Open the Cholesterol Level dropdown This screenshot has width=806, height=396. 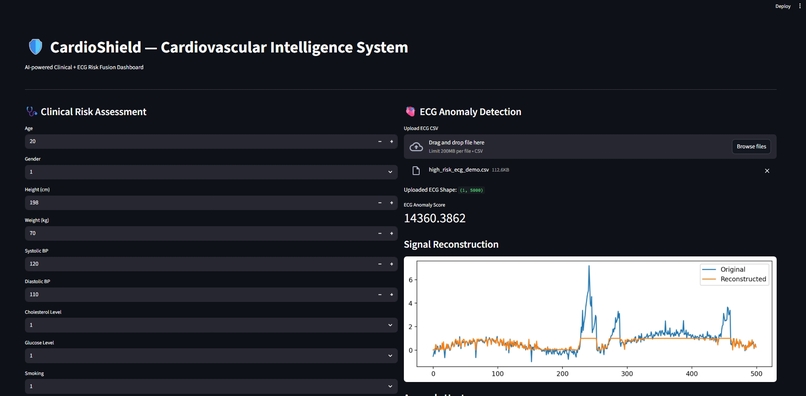tap(211, 325)
